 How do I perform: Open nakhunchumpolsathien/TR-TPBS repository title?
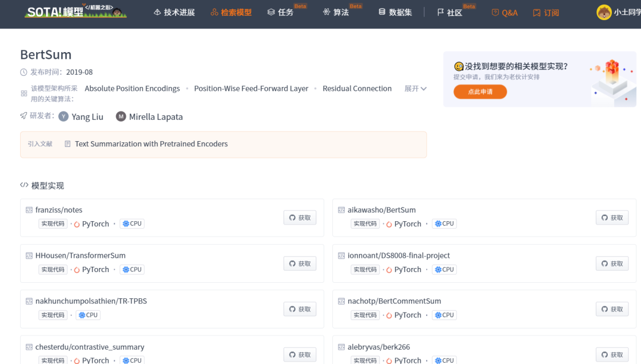[91, 301]
